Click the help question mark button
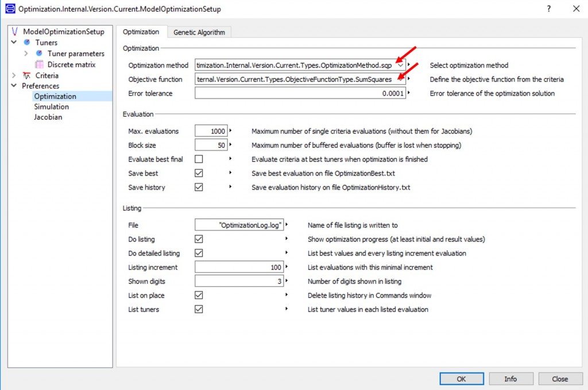Image resolution: width=588 pixels, height=390 pixels. tap(548, 9)
